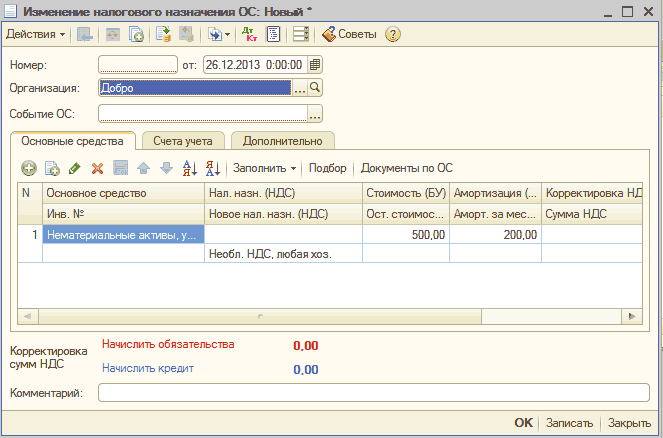Screen dimensions: 663x438
Task: Click magnifier icon beside Организация field
Action: coord(315,88)
